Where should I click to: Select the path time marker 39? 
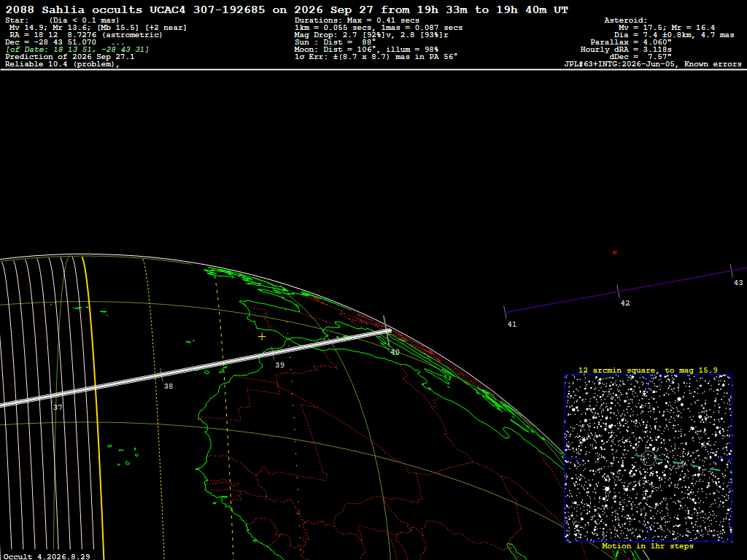coord(279,365)
